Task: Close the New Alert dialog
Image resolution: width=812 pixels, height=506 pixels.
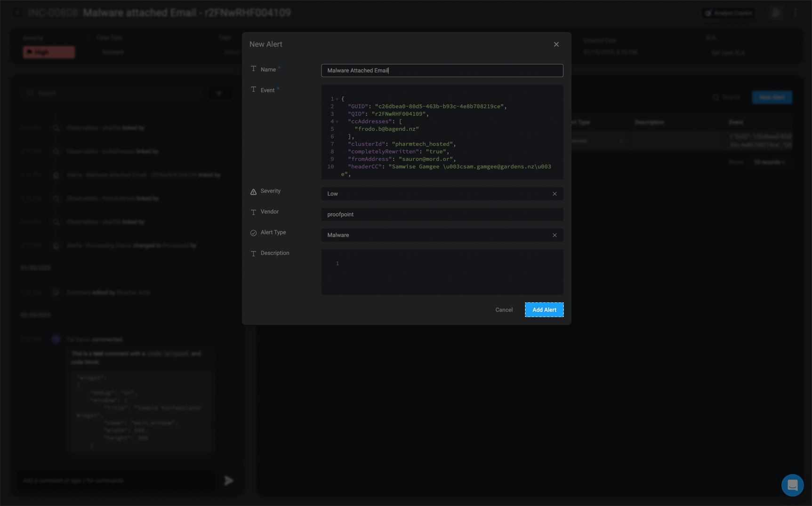Action: (x=556, y=44)
